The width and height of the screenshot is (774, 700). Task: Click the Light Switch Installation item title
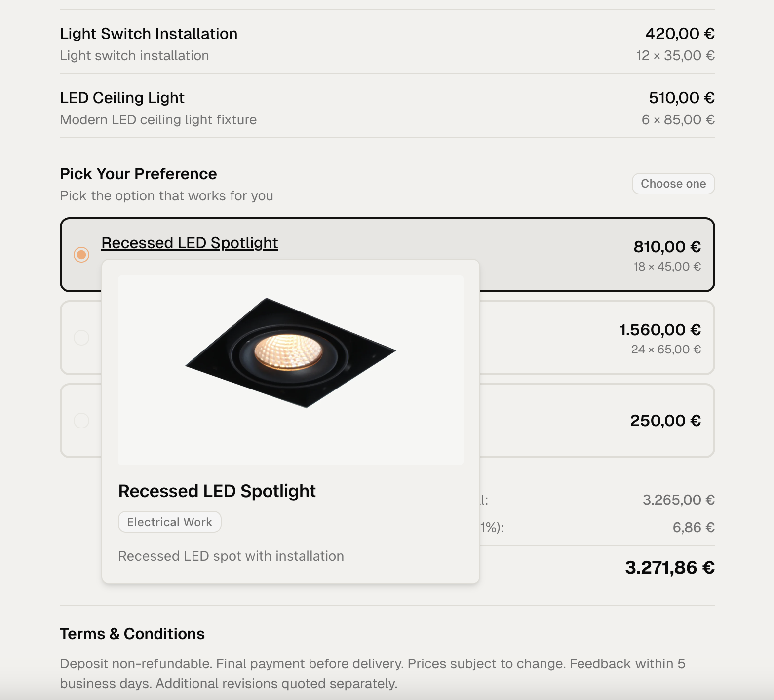149,34
